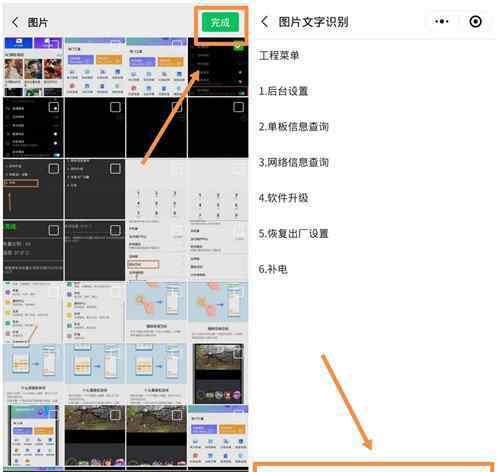Tap the circular target close icon
This screenshot has height=472, width=500.
pos(475,22)
